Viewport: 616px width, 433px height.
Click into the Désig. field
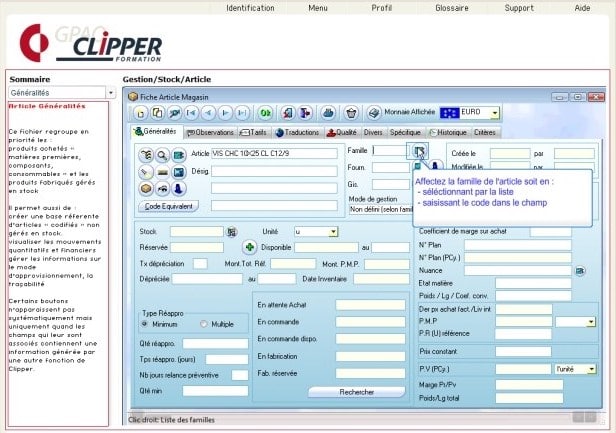[x=274, y=171]
